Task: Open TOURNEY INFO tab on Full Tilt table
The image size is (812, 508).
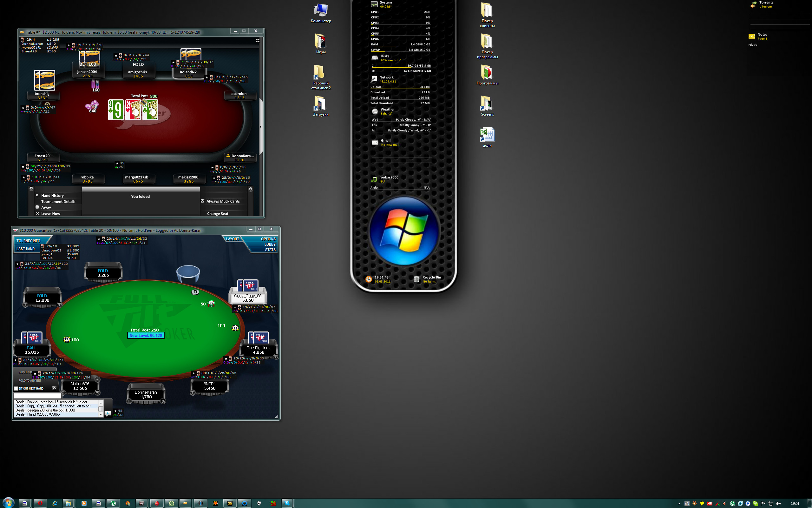Action: tap(28, 241)
